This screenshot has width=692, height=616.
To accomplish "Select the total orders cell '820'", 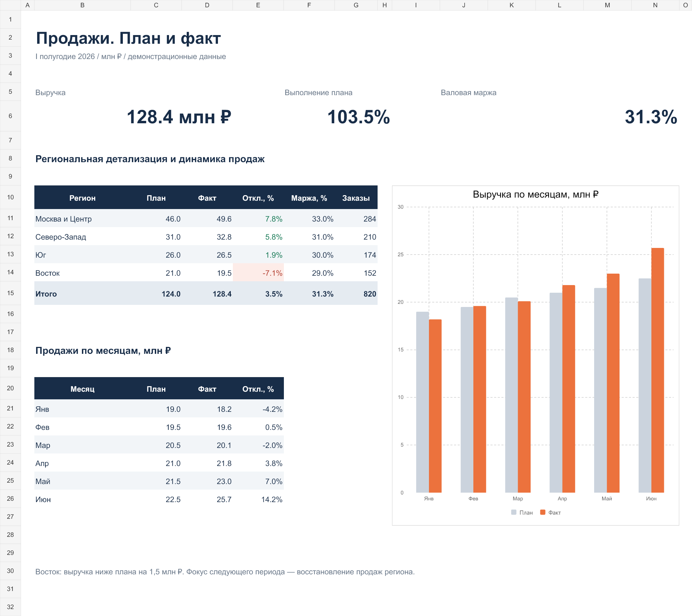I will point(356,294).
